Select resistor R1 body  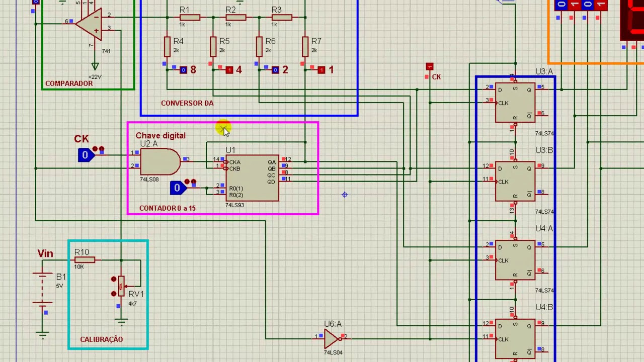coord(189,18)
